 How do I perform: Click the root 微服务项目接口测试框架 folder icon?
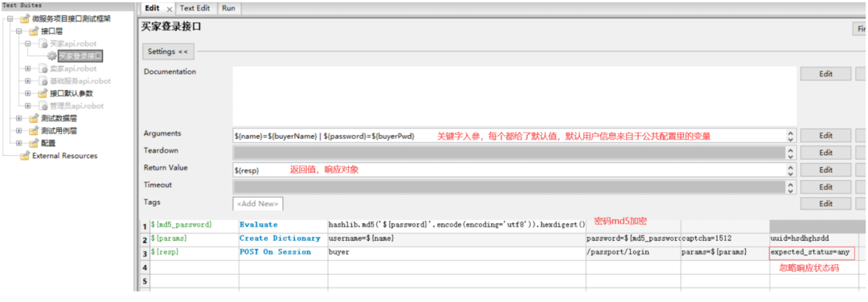pos(25,18)
